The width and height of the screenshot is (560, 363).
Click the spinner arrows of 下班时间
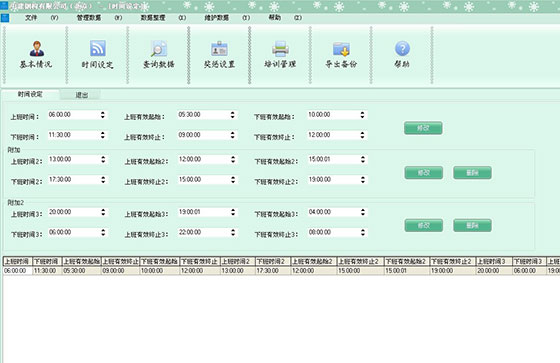tap(103, 135)
